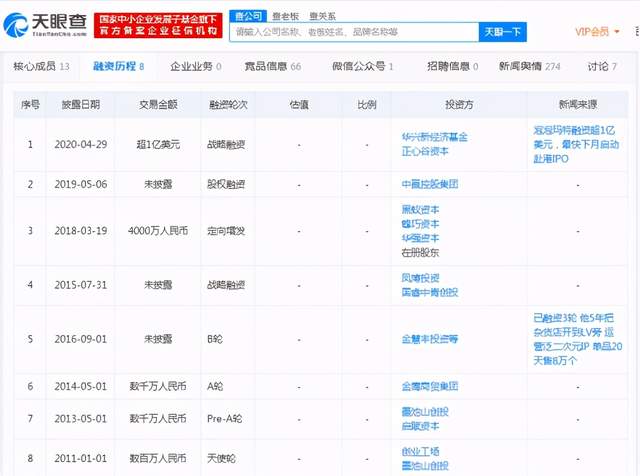Open the VIP会员 dropdown arrow
This screenshot has height=476, width=640.
(617, 32)
